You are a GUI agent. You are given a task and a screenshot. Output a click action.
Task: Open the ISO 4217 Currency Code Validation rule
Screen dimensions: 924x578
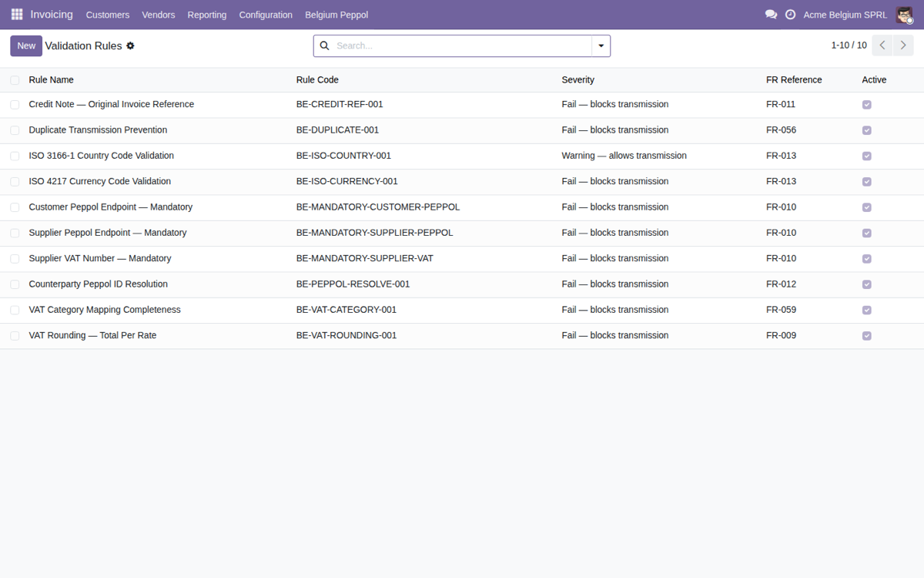pos(100,181)
